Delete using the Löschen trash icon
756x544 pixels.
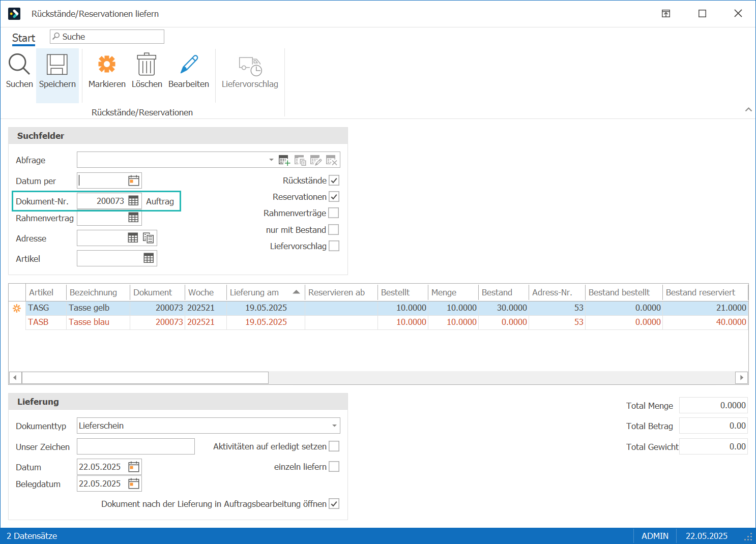click(x=147, y=65)
